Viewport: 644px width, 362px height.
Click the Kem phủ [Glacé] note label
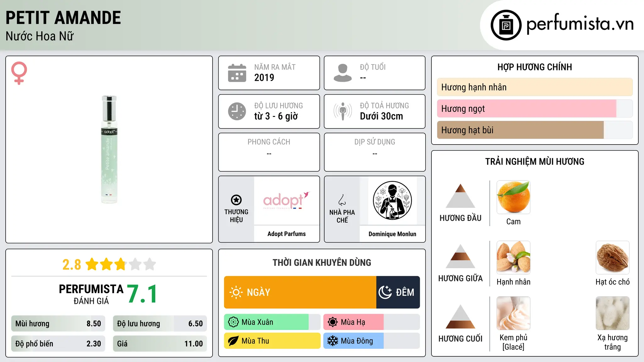point(514,342)
